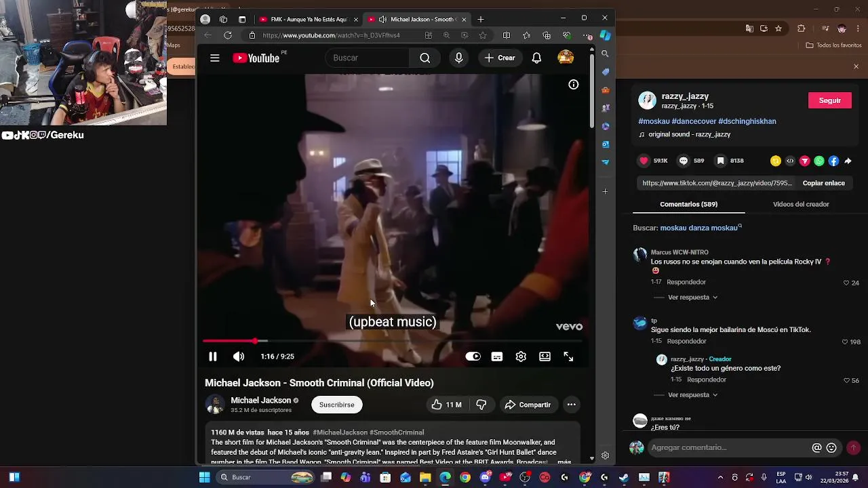Click the TikTok comments bubble icon

pyautogui.click(x=684, y=161)
